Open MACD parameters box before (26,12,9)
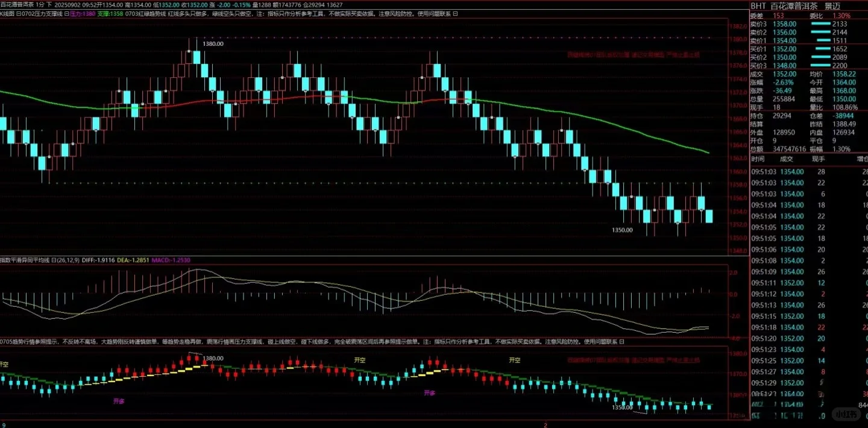Screen dimensions: 868x428 54,260
